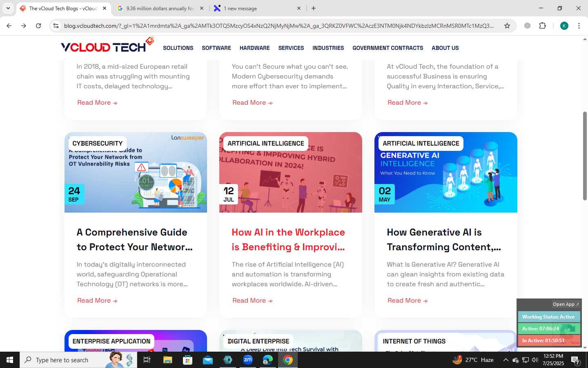Open the tab search dropdown arrow
588x368 pixels.
point(8,8)
